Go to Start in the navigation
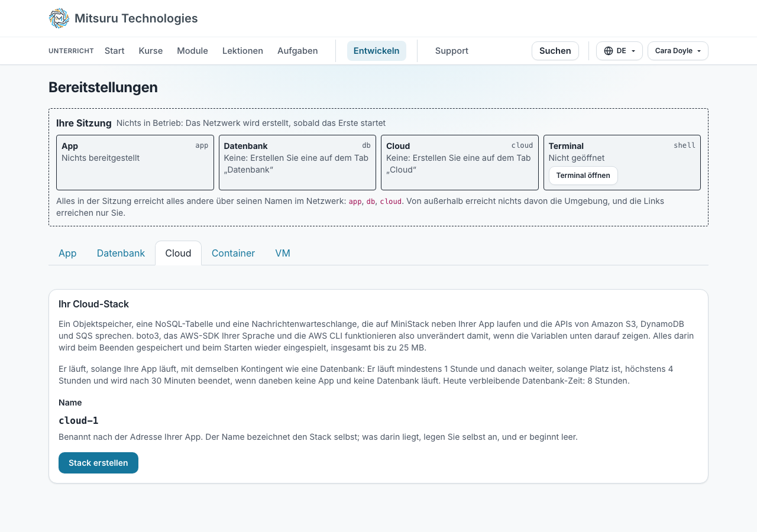757x532 pixels. coord(115,51)
